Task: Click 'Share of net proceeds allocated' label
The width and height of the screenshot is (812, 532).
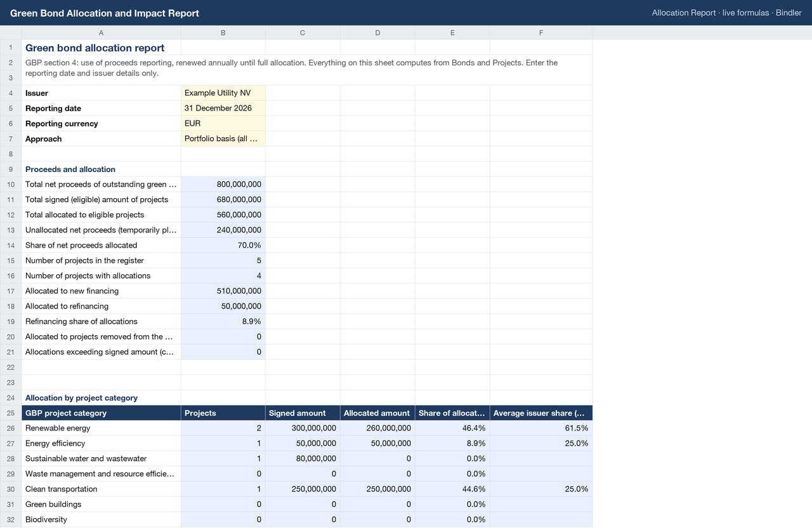Action: [101, 246]
